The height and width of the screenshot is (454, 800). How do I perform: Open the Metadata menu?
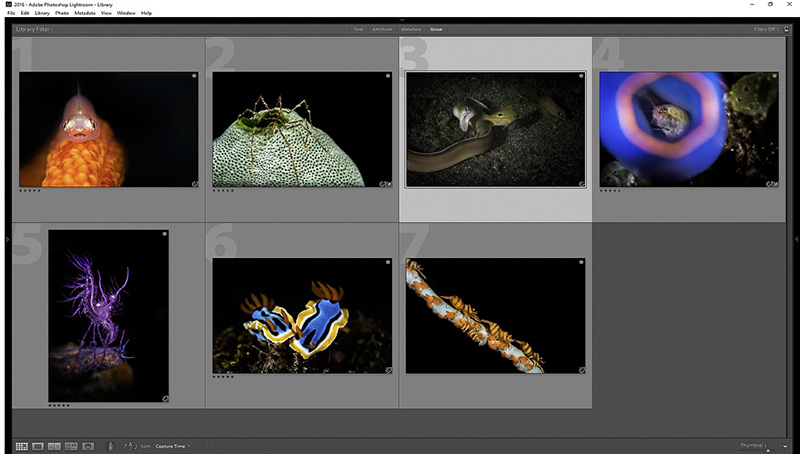tap(82, 13)
